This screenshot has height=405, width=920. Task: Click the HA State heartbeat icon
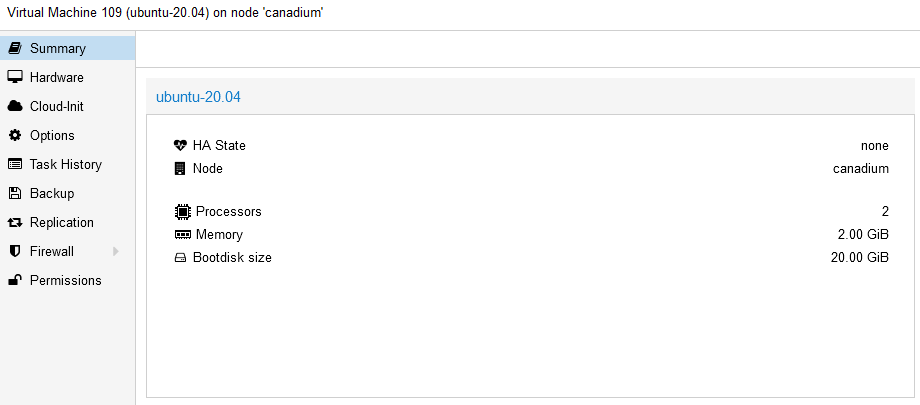pyautogui.click(x=180, y=145)
